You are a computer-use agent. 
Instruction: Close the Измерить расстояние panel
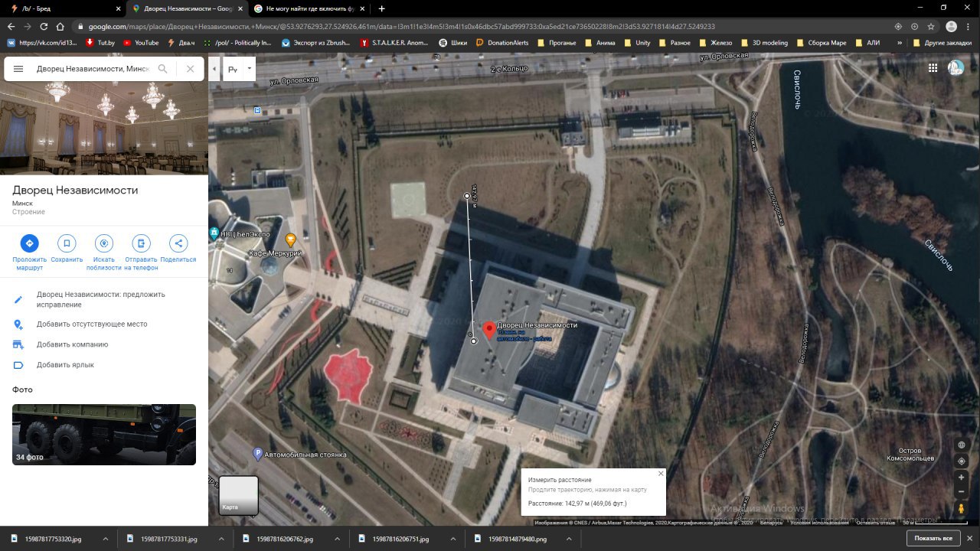[661, 474]
